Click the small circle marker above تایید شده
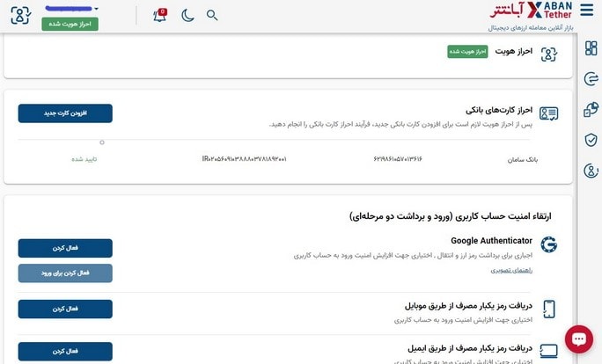Screen dimensions: 602x364 (x=102, y=142)
